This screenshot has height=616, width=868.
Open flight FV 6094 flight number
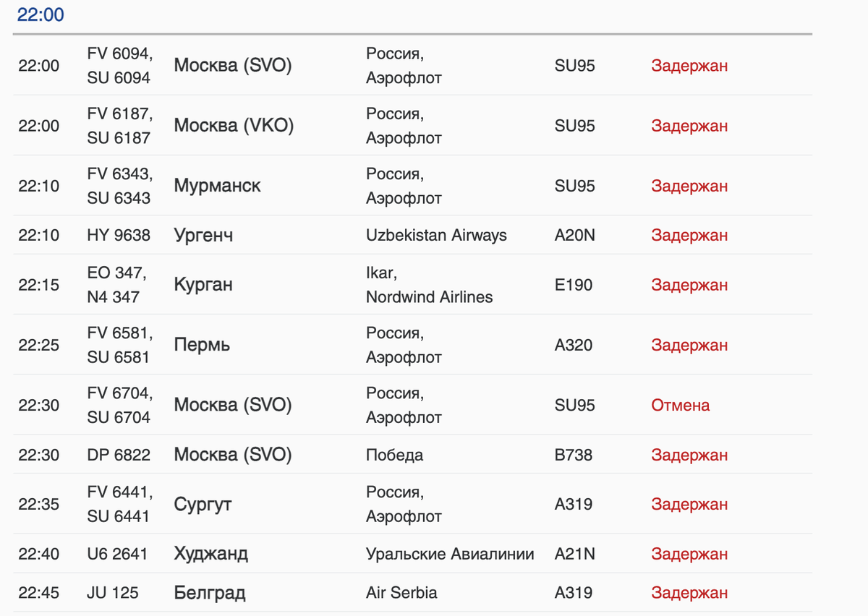(119, 54)
